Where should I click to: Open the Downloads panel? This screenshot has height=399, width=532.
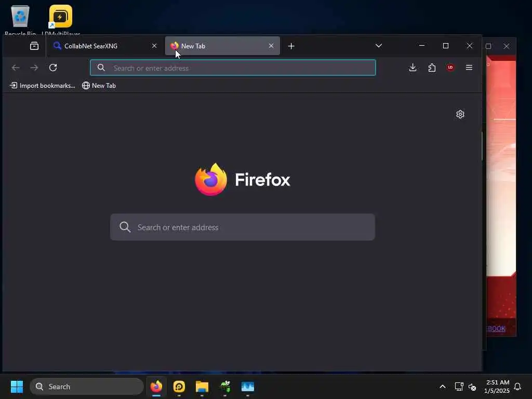click(x=413, y=68)
